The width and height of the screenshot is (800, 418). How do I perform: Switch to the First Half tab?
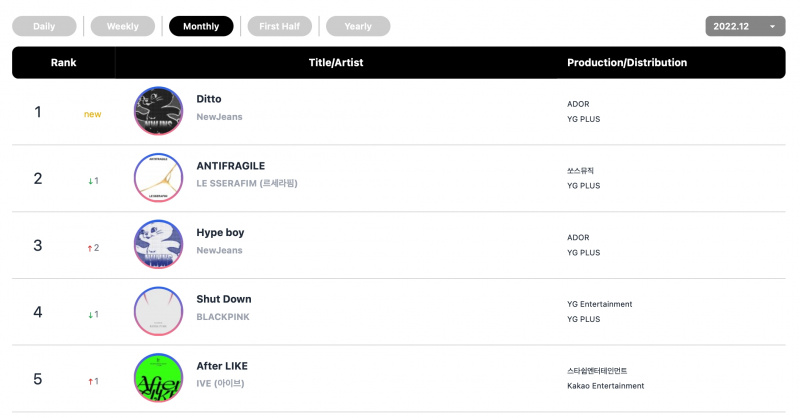pos(280,26)
